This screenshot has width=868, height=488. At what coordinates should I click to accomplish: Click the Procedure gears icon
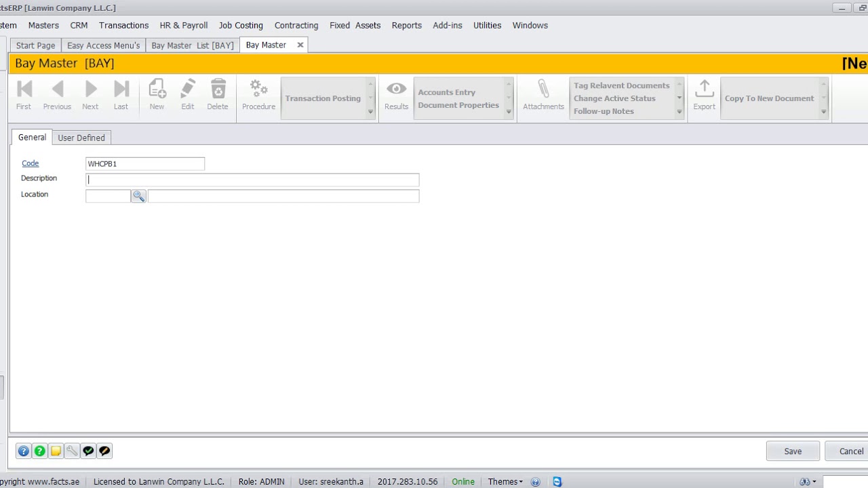coord(259,89)
